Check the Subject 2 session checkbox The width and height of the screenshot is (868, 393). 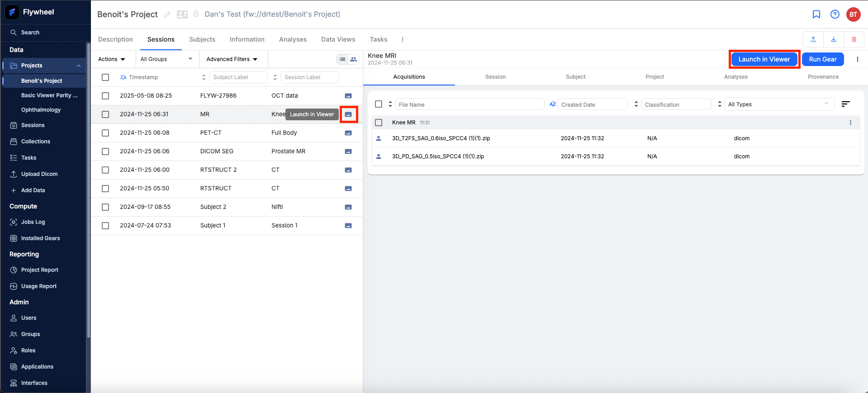tap(105, 207)
